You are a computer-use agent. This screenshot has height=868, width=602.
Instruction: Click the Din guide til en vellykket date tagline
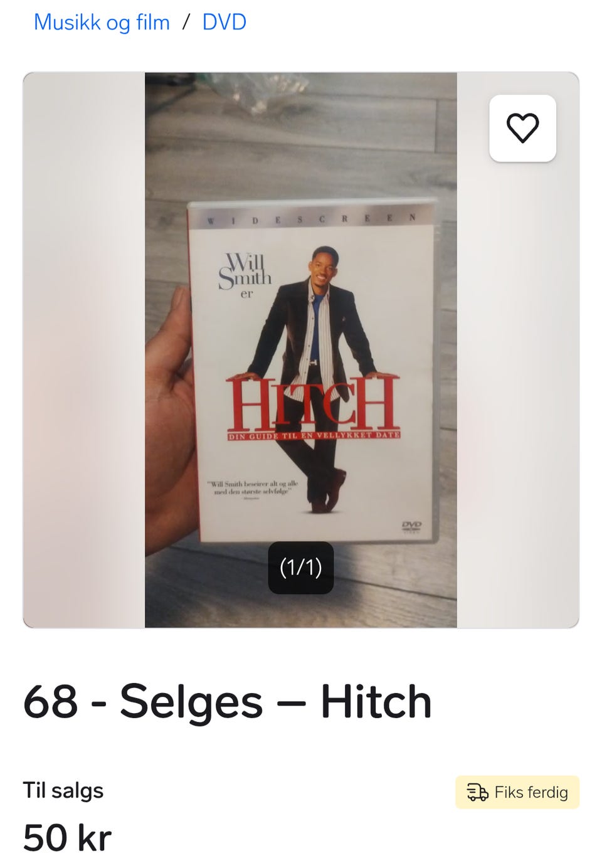click(314, 435)
